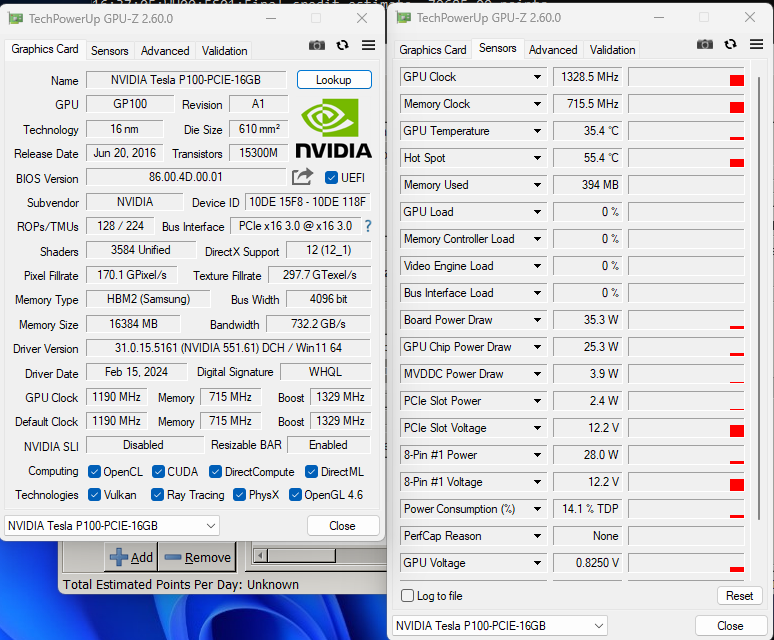Click the screenshot camera icon in the Graphics Card window
The image size is (774, 640).
coord(317,45)
